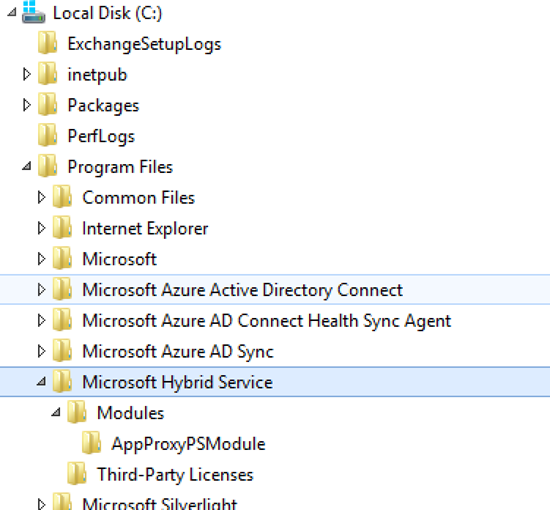Select the ExchangeSetupLogs folder name
The height and width of the screenshot is (510, 550).
tap(144, 45)
